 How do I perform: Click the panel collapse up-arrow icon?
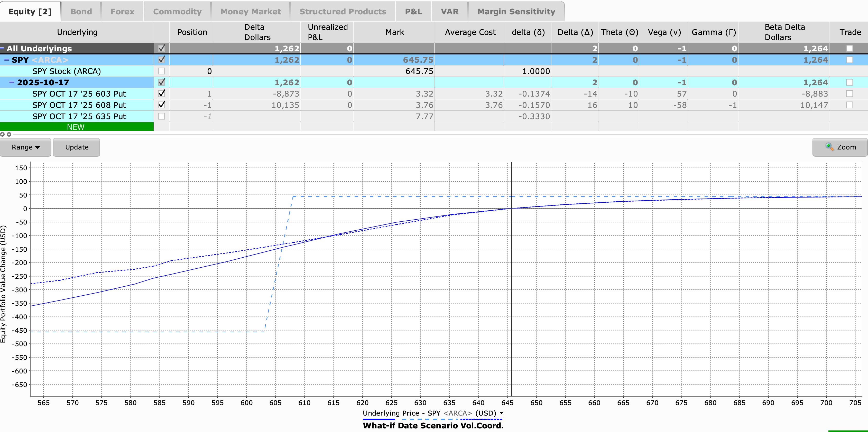tap(2, 134)
